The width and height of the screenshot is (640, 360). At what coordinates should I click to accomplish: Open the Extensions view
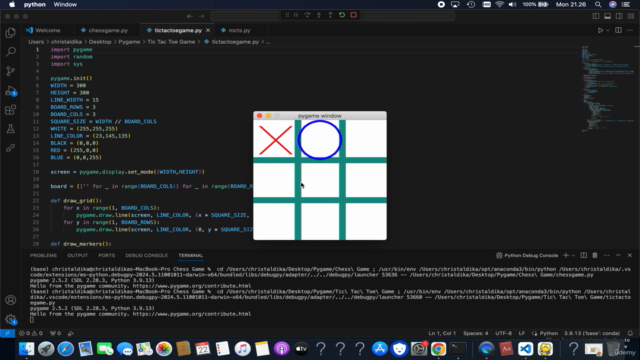(x=11, y=109)
